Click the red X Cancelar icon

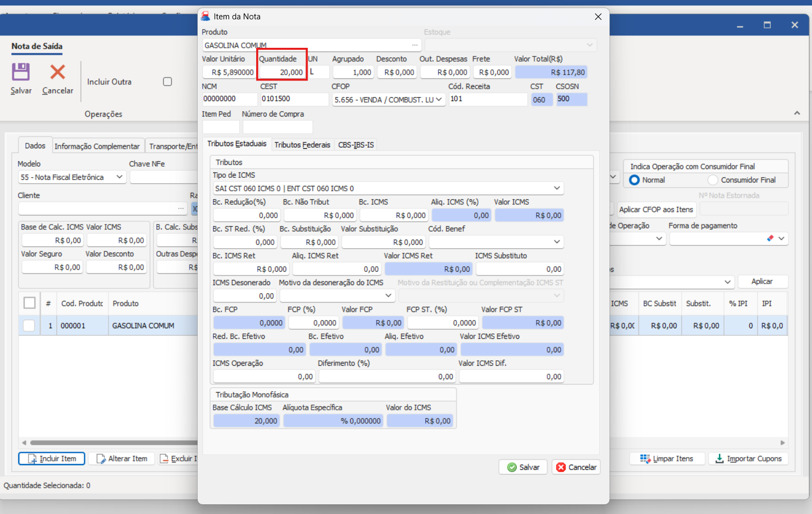[x=57, y=72]
